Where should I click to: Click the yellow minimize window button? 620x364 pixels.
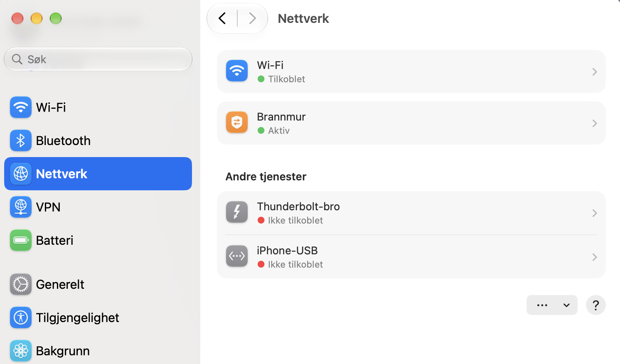(37, 18)
